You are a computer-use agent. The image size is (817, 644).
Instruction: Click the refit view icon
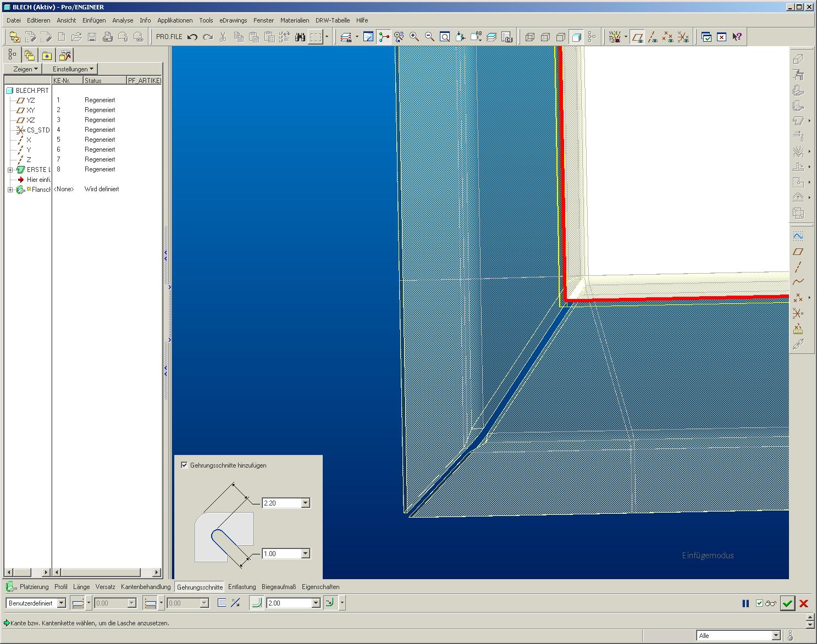tap(445, 37)
